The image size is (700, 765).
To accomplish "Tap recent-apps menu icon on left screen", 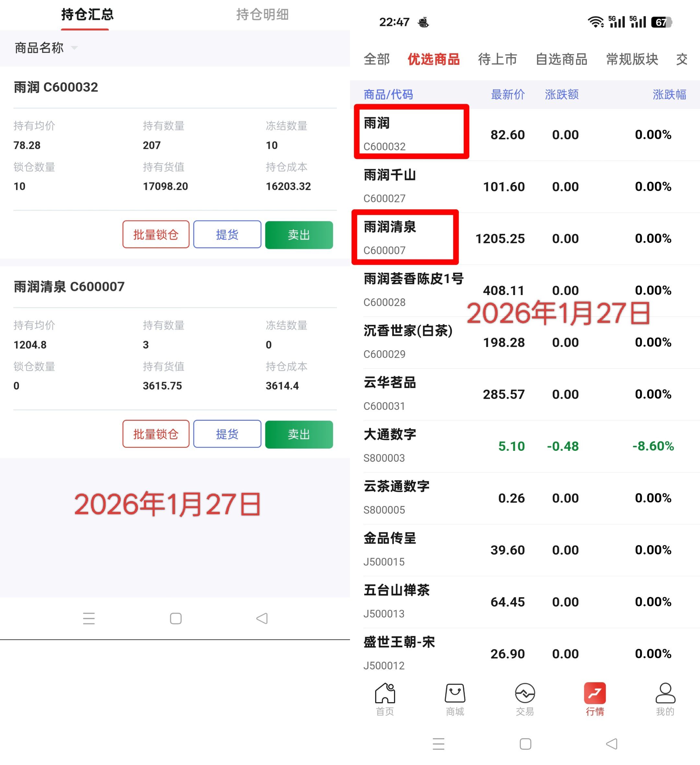I will coord(89,619).
